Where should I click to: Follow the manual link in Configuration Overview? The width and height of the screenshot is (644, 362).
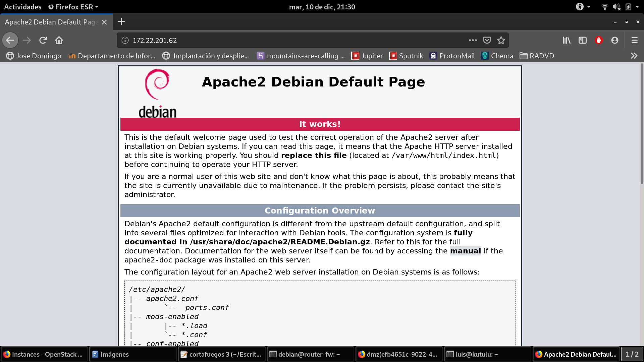click(465, 251)
